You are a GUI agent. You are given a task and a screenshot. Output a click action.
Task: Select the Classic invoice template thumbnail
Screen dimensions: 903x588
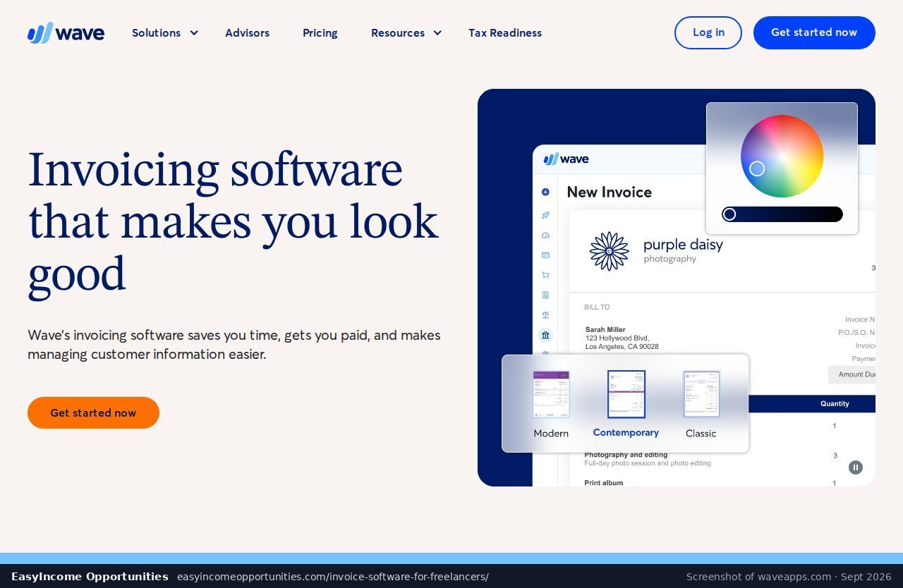[x=701, y=394]
